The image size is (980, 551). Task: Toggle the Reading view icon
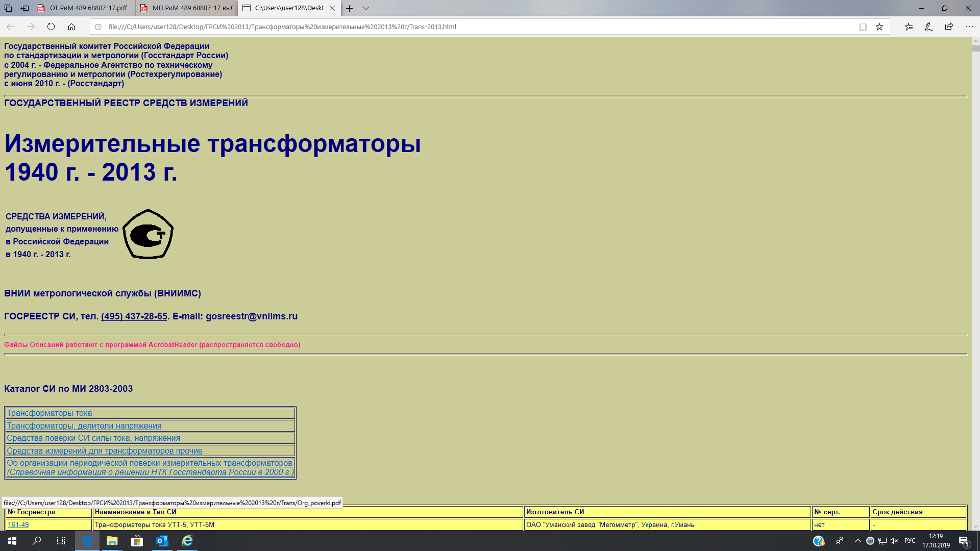(x=863, y=27)
